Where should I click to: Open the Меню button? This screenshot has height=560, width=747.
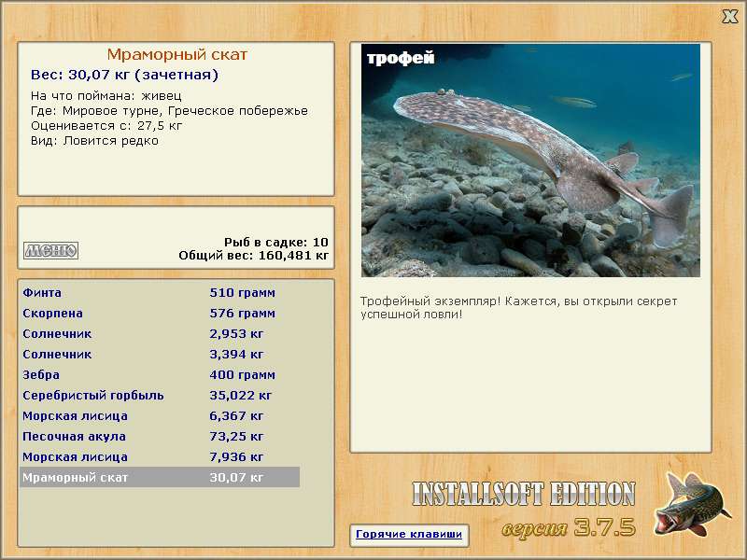click(51, 250)
